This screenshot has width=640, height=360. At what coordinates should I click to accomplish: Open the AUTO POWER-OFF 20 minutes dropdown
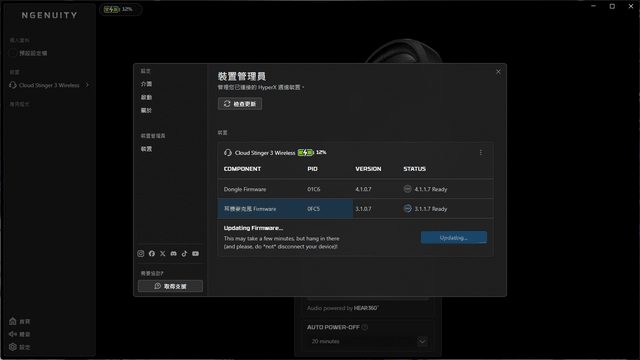click(368, 341)
